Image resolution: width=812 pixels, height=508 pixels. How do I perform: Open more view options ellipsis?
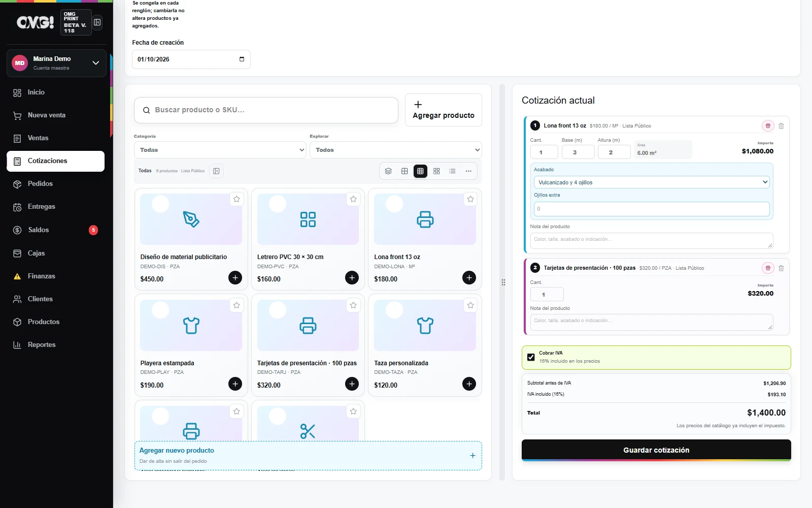pos(468,171)
